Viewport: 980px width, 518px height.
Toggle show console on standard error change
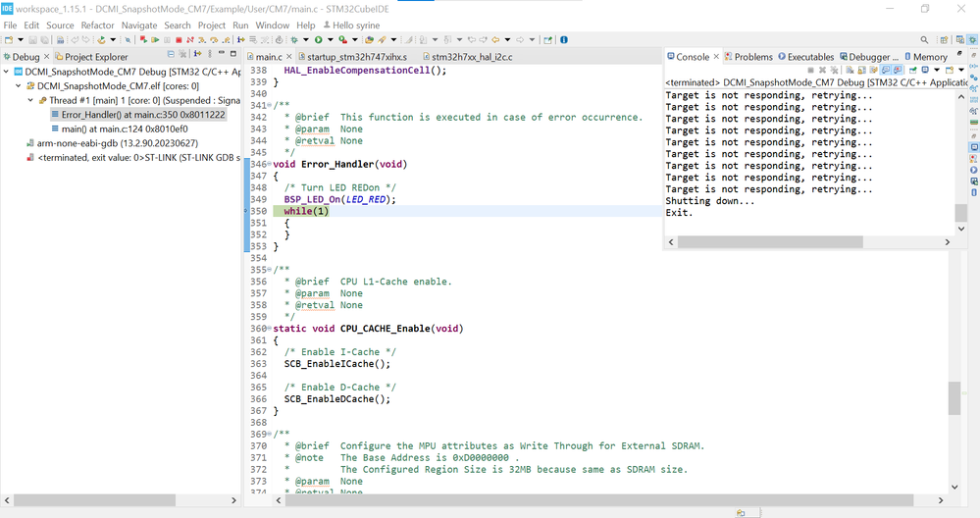coord(899,71)
